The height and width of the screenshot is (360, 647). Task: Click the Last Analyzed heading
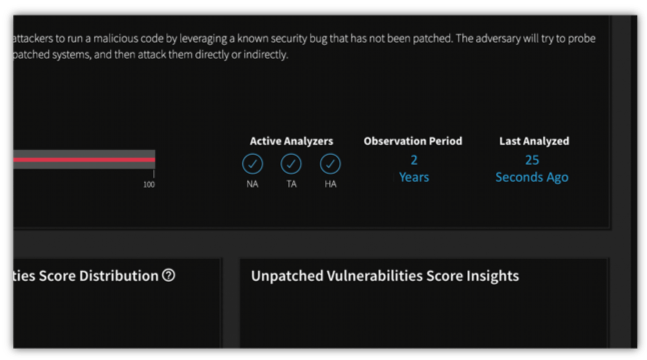[534, 141]
